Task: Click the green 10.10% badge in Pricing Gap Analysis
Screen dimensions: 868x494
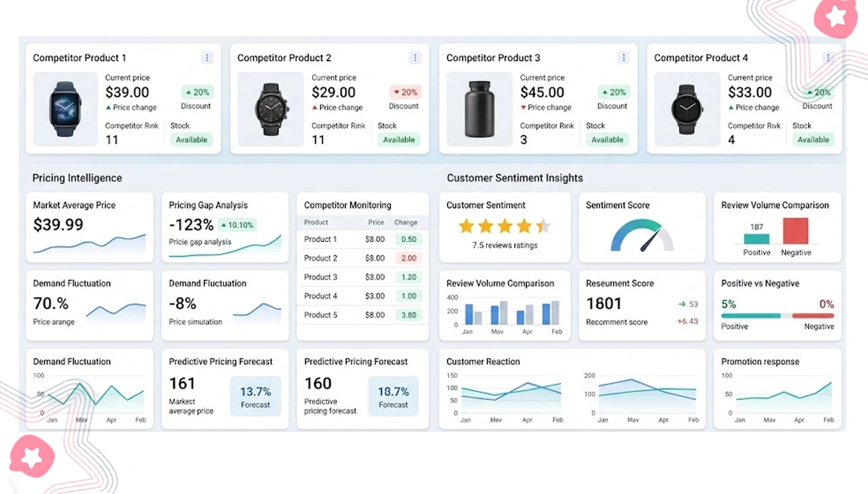Action: tap(237, 225)
